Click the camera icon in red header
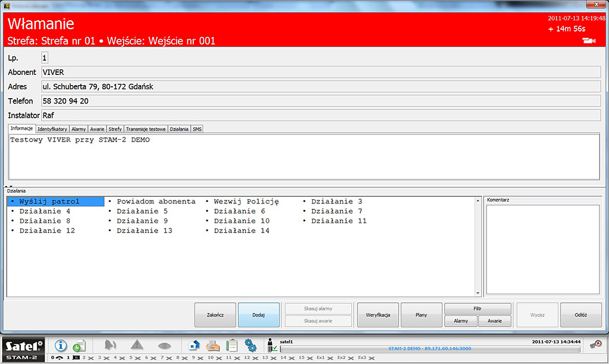The height and width of the screenshot is (364, 609). tap(589, 40)
